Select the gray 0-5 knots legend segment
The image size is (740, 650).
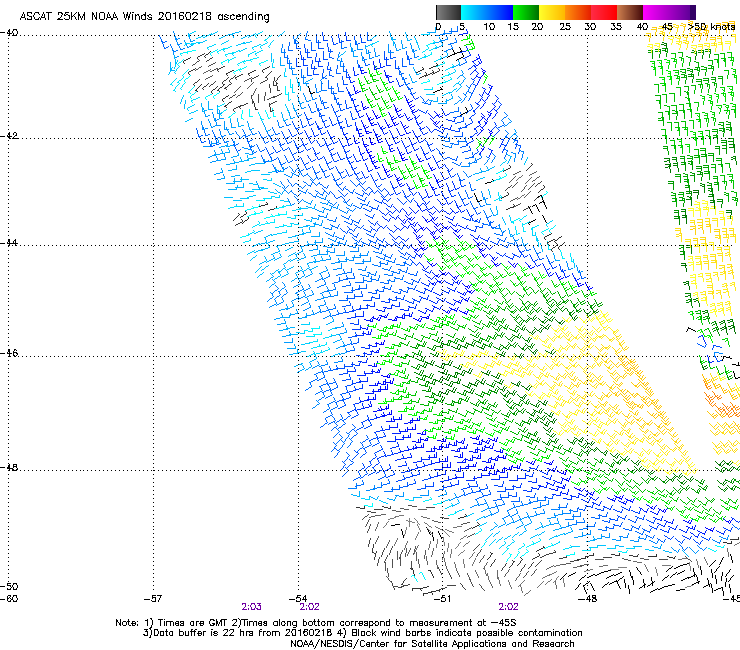tap(448, 12)
